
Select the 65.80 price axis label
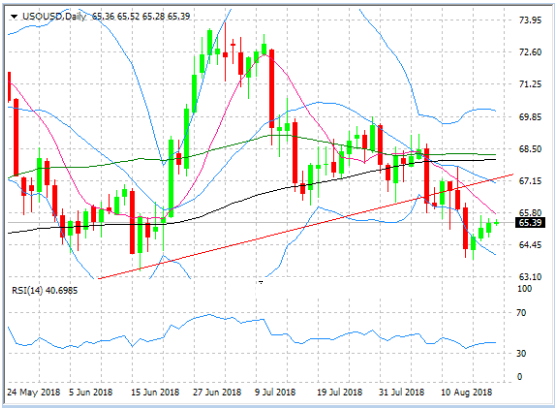pos(530,213)
